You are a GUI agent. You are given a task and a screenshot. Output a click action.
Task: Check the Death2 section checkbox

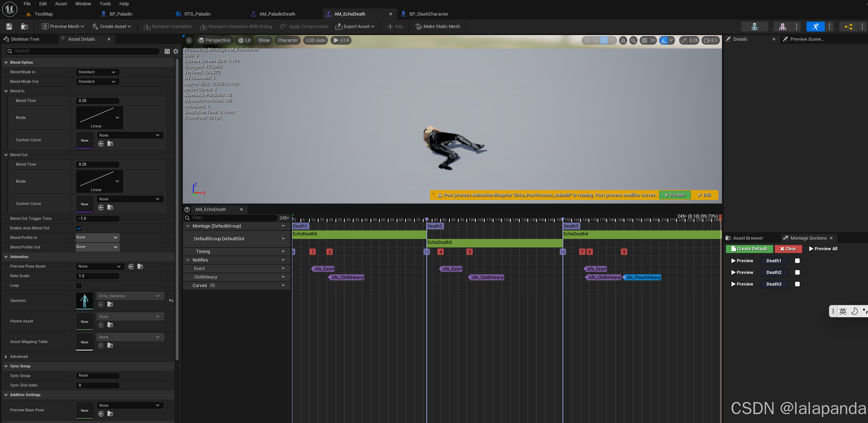pyautogui.click(x=797, y=273)
